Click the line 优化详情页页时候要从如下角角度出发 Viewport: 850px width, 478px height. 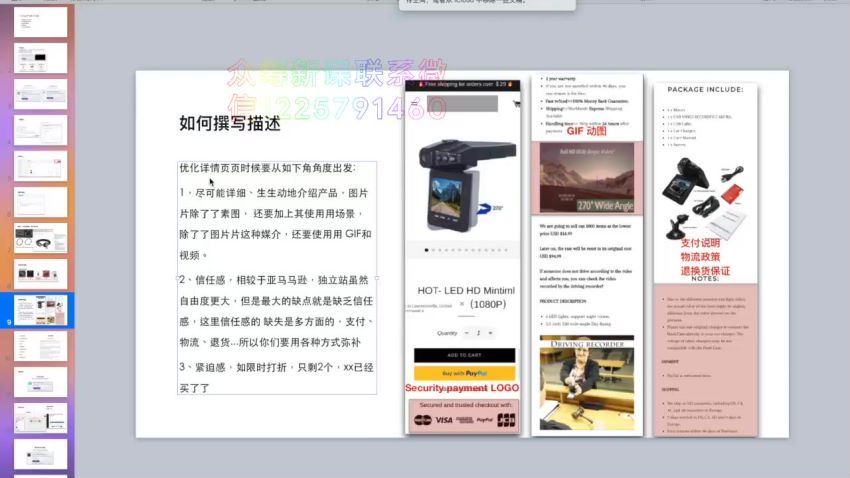268,168
